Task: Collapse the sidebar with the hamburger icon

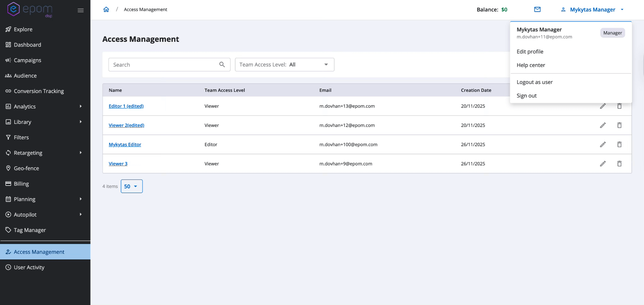Action: click(80, 10)
